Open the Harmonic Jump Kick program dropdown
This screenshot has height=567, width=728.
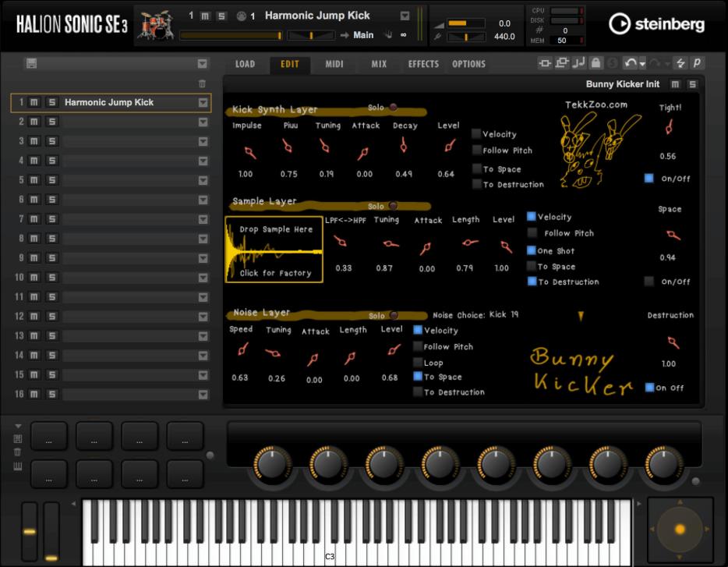point(403,15)
